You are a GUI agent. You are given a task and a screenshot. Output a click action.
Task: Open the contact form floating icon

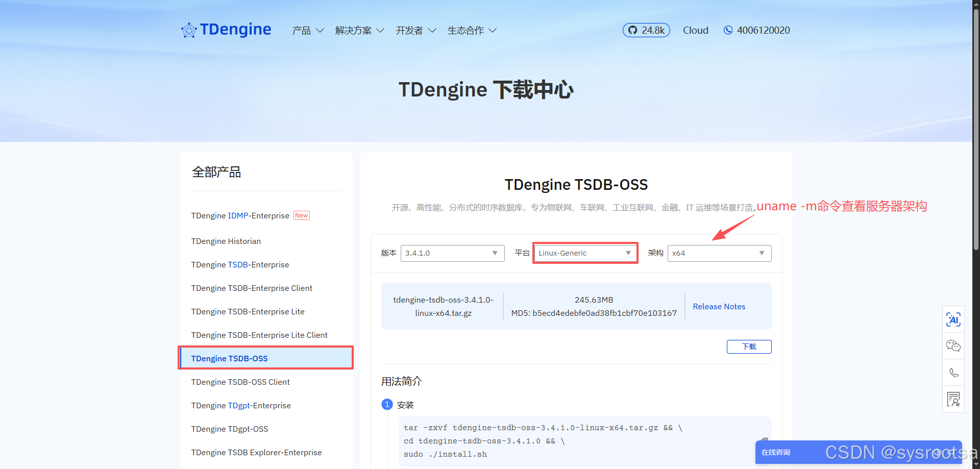click(953, 399)
